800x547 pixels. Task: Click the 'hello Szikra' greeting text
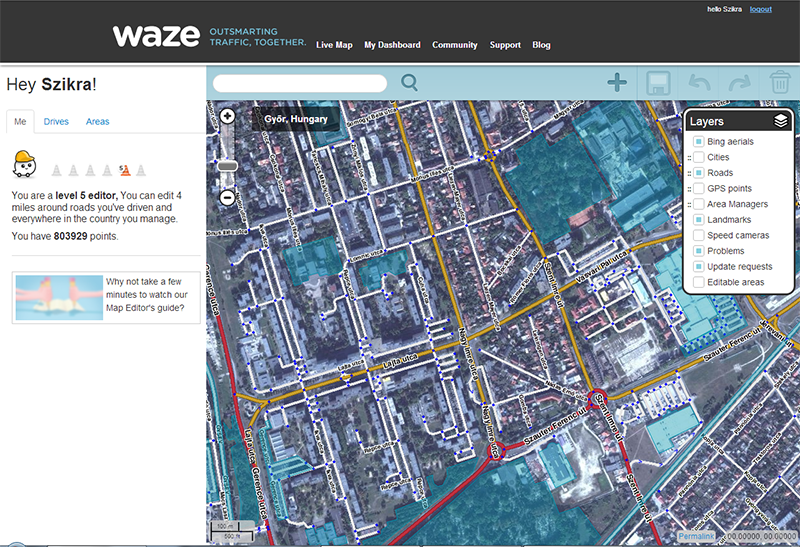coord(724,9)
